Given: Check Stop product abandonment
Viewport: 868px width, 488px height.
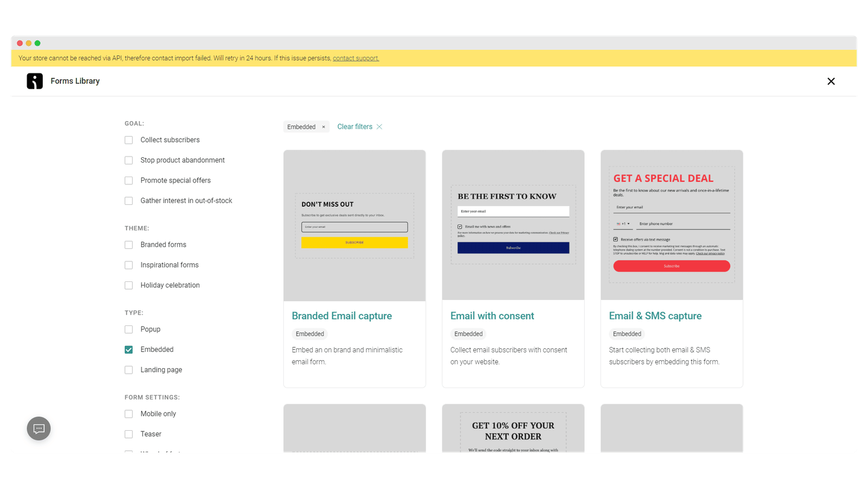Looking at the screenshot, I should click(x=128, y=160).
